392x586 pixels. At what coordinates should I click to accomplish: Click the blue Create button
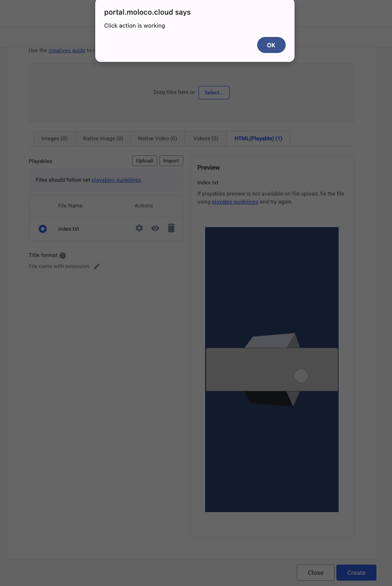(356, 573)
